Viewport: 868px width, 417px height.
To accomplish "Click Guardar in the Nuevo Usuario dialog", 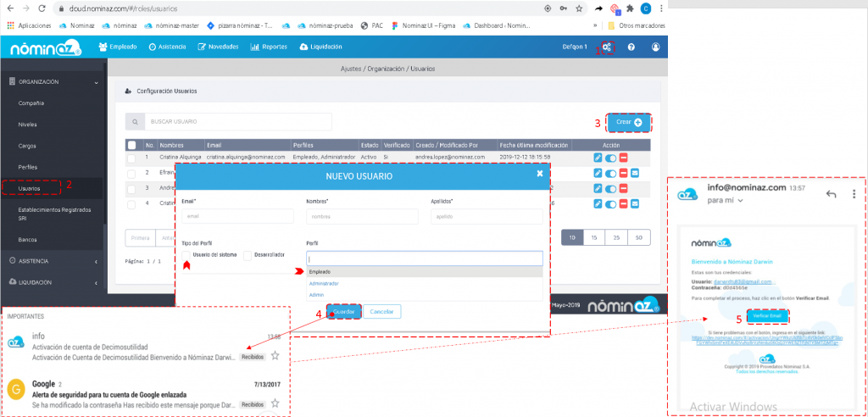I will point(344,312).
